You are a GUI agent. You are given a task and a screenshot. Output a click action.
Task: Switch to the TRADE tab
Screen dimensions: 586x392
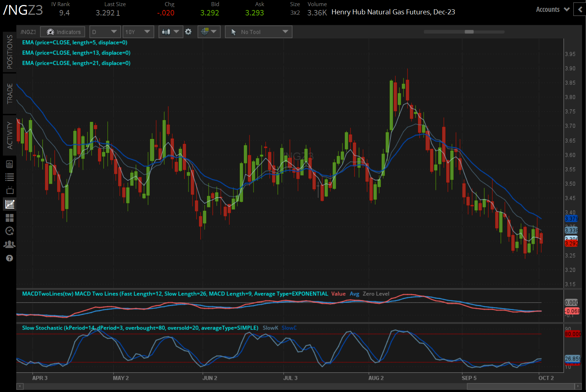pos(10,93)
